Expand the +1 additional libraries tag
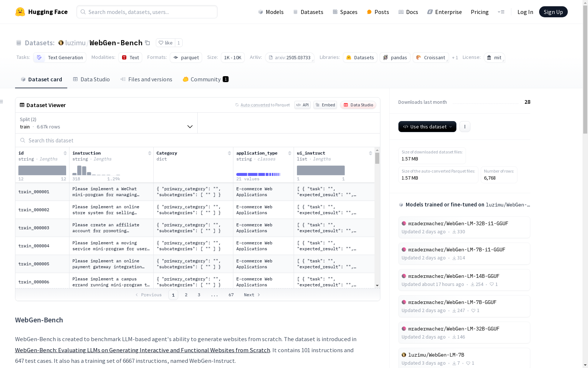588x368 pixels. (455, 57)
